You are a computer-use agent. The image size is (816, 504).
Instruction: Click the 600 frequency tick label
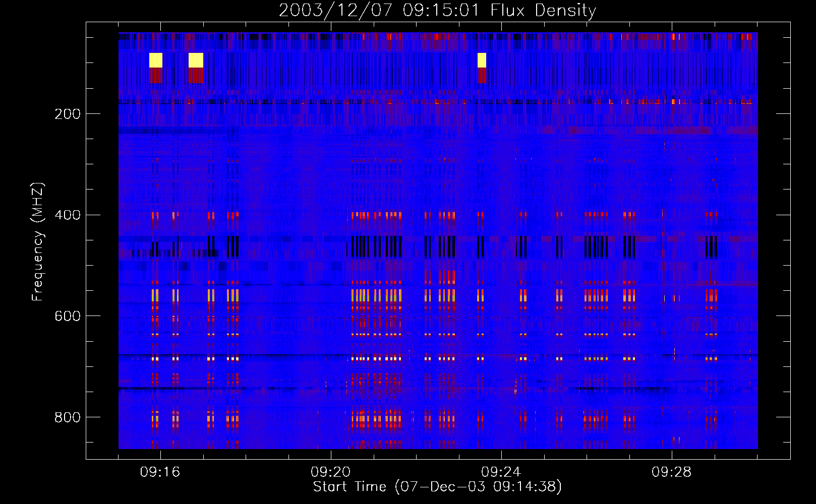(68, 316)
